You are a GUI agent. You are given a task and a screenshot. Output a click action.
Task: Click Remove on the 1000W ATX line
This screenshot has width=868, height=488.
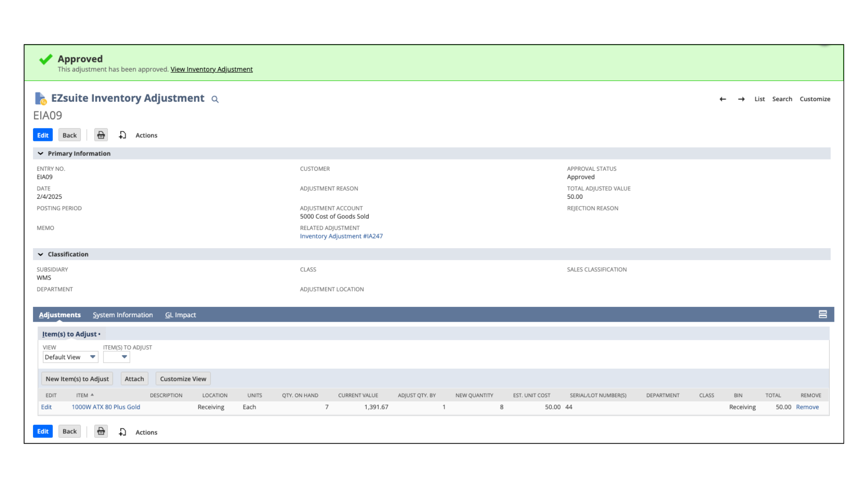pyautogui.click(x=807, y=407)
